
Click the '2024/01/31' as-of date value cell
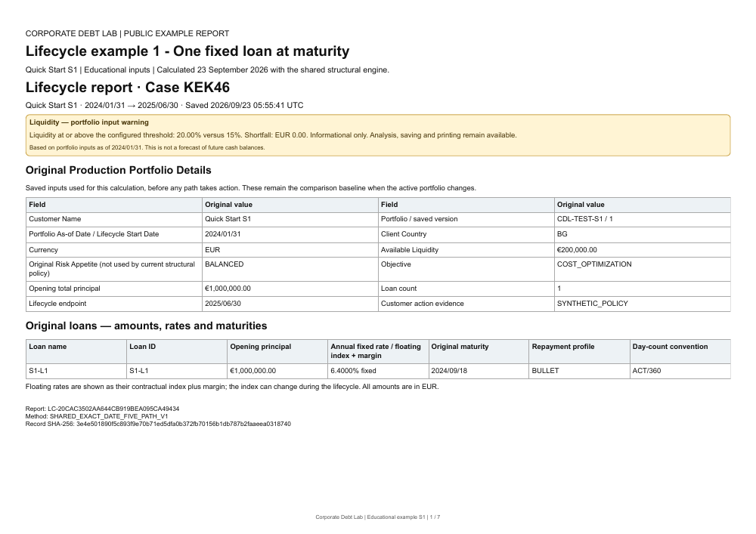pos(290,234)
